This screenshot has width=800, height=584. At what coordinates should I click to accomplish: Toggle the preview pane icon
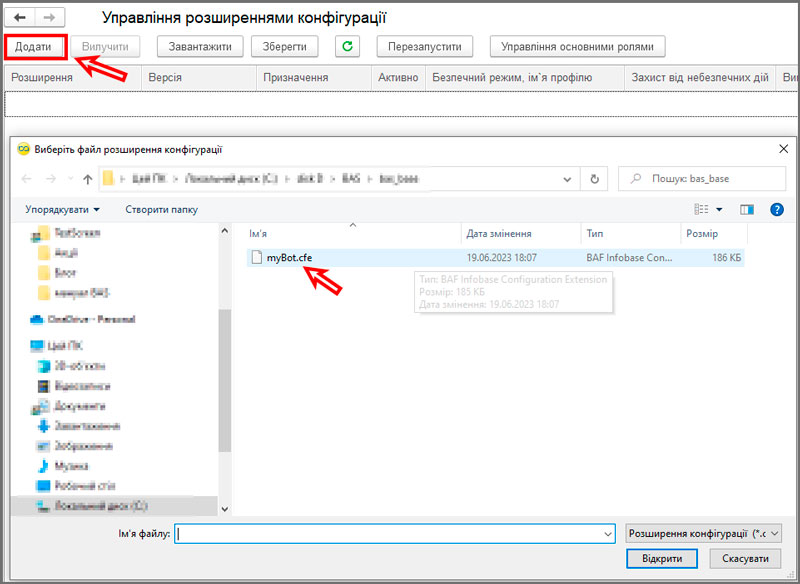(746, 209)
